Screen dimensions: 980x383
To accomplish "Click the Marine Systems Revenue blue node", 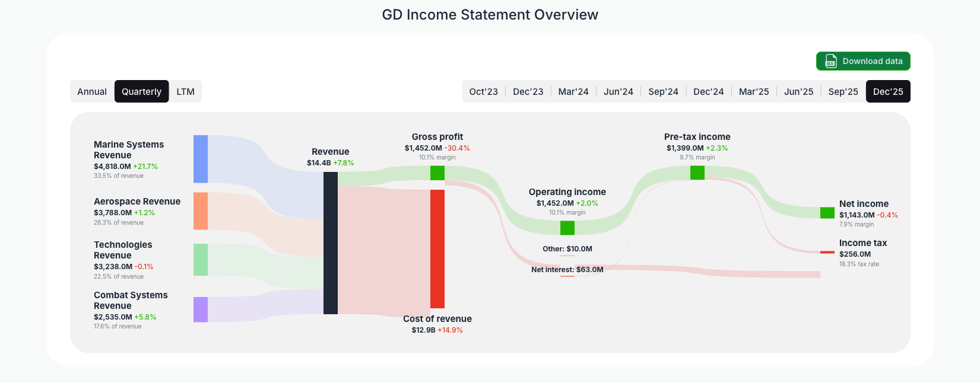I will pos(200,158).
